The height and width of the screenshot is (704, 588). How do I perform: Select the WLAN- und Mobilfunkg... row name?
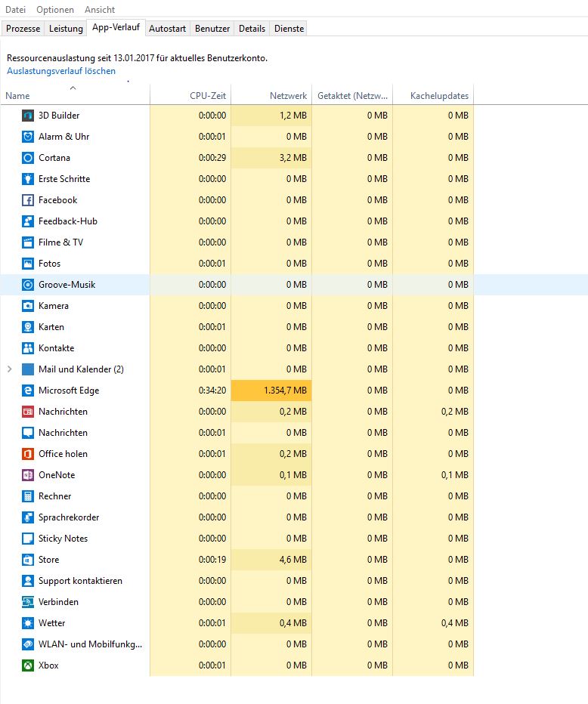click(x=90, y=644)
